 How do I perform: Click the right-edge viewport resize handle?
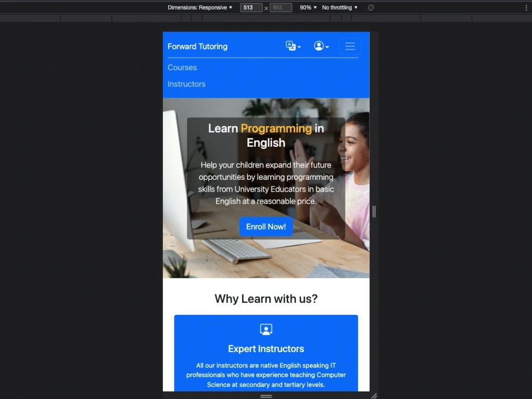(x=374, y=211)
